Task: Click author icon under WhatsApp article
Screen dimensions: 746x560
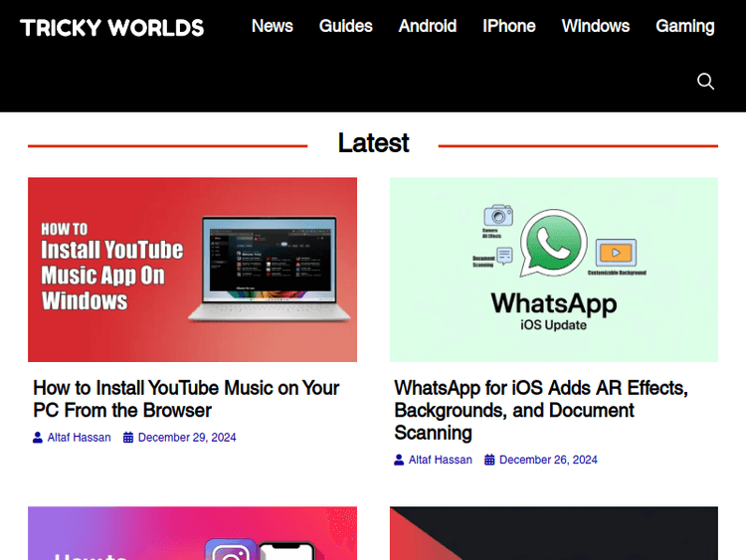Action: click(x=399, y=460)
